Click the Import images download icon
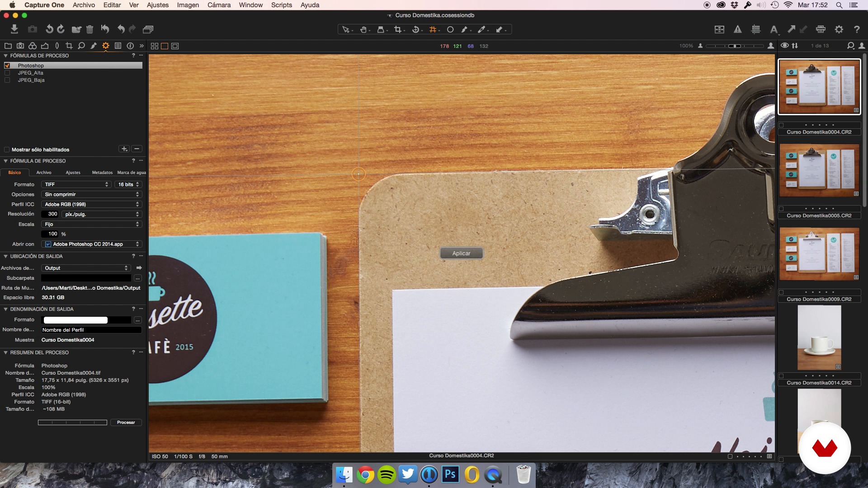The height and width of the screenshot is (488, 868). point(14,29)
